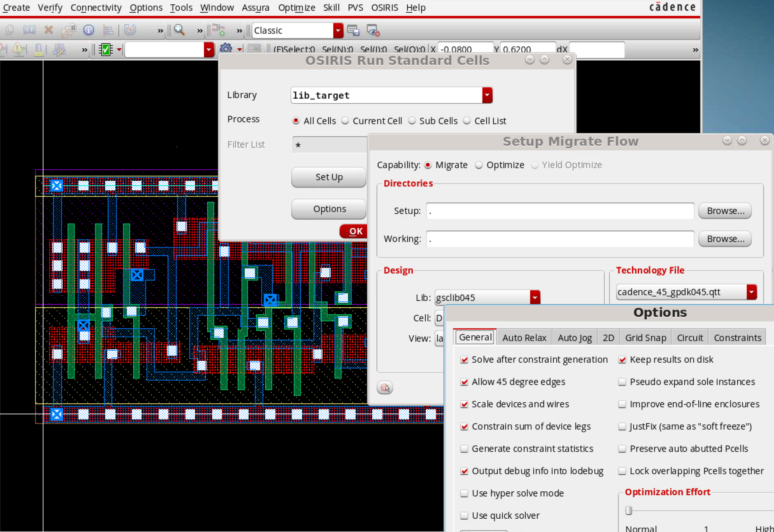Select the Optimize capability radio button
Image resolution: width=774 pixels, height=532 pixels.
pyautogui.click(x=479, y=165)
